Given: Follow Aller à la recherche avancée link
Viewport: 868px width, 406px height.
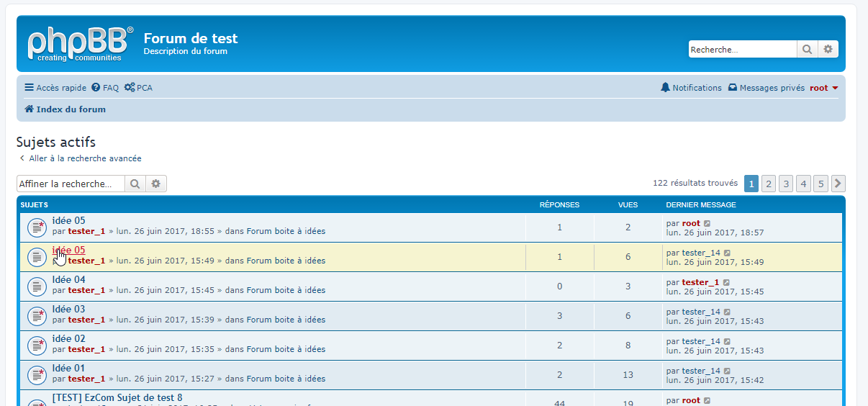Looking at the screenshot, I should [x=85, y=158].
